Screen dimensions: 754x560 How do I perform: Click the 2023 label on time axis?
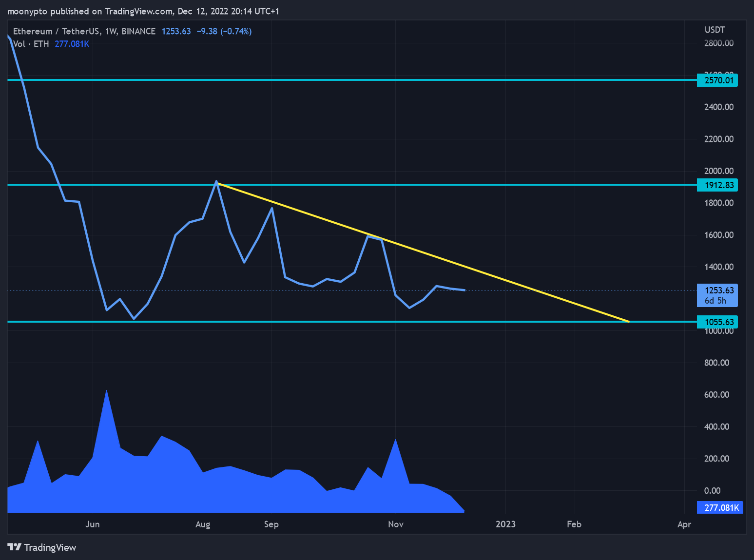click(505, 524)
